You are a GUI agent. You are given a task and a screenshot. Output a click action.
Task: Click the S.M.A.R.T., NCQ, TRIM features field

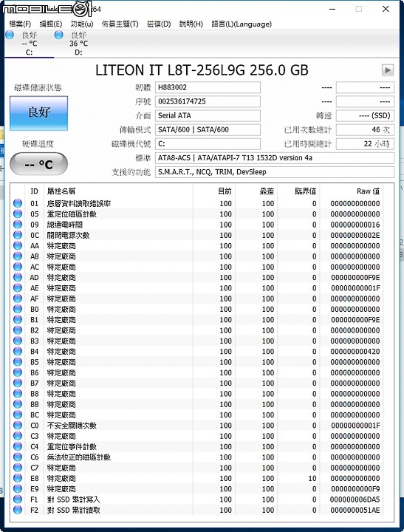pyautogui.click(x=275, y=172)
